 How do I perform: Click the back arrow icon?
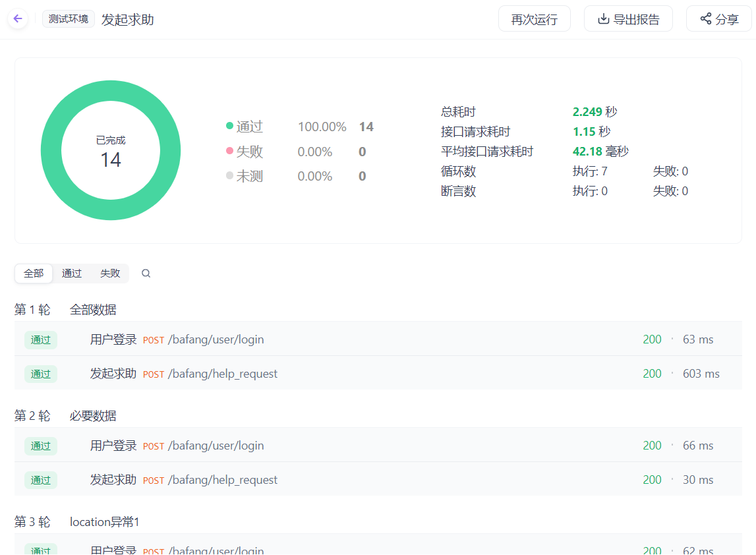[x=18, y=19]
